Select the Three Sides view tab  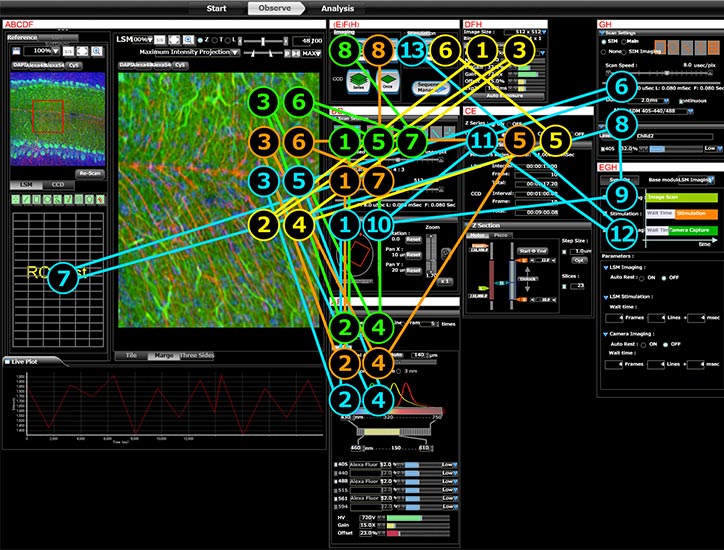coord(197,355)
